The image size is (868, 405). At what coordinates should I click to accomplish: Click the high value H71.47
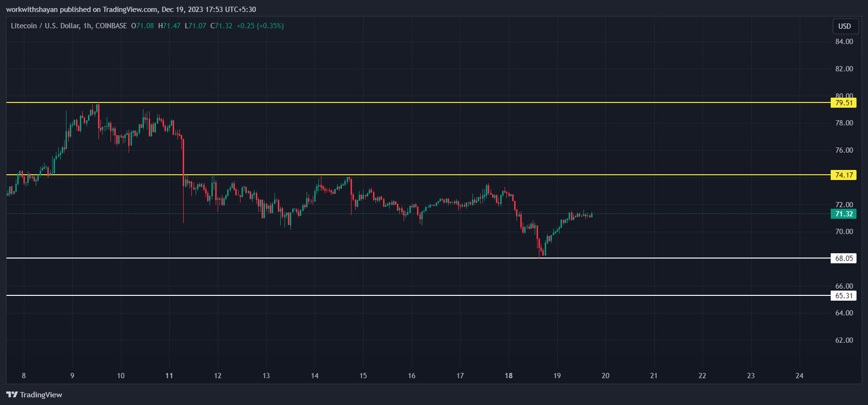169,26
